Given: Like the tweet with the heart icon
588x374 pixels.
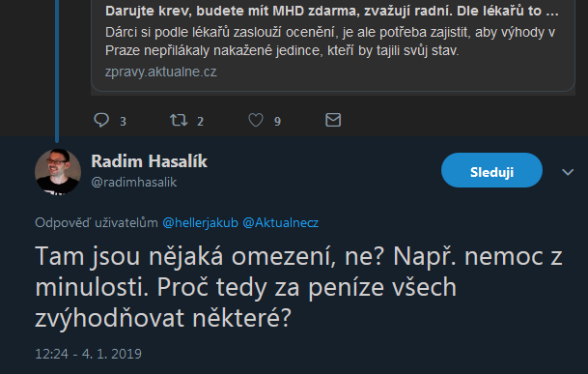Looking at the screenshot, I should [x=256, y=120].
